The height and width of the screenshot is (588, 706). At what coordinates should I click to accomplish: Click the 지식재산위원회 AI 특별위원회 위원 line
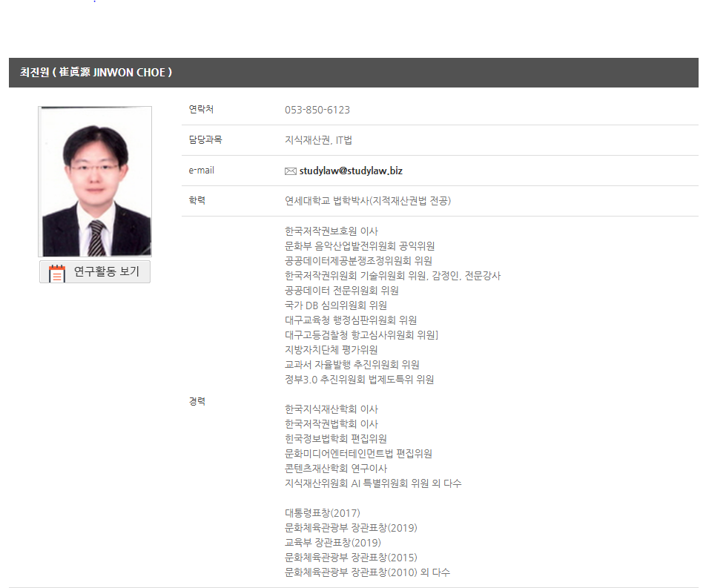tap(373, 483)
